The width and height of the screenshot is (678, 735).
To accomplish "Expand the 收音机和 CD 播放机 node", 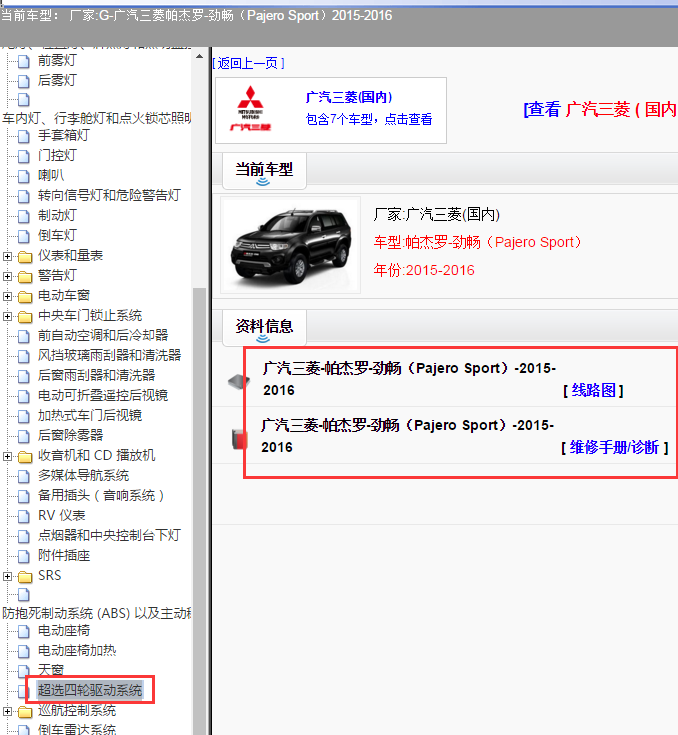I will click(7, 456).
